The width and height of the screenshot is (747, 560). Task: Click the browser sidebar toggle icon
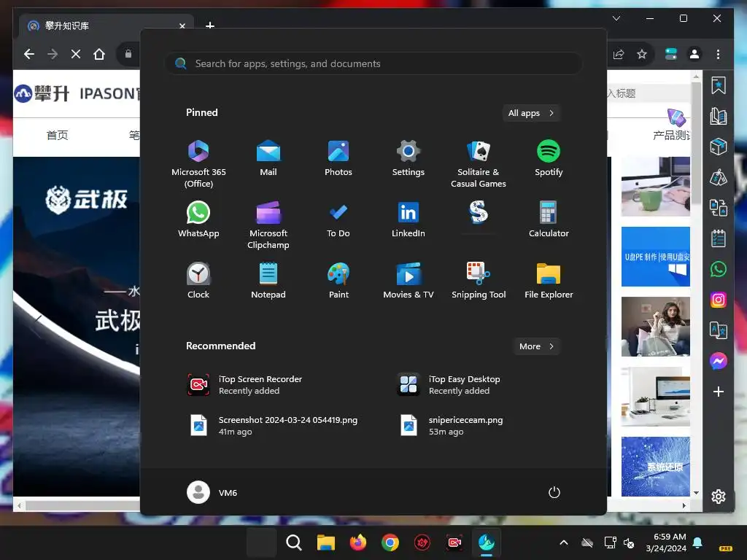[671, 54]
